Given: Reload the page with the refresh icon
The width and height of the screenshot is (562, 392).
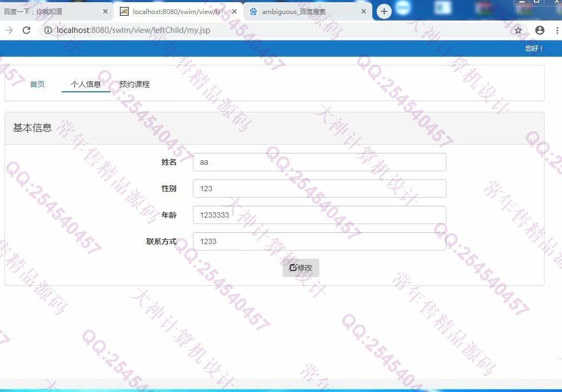Looking at the screenshot, I should pyautogui.click(x=26, y=30).
